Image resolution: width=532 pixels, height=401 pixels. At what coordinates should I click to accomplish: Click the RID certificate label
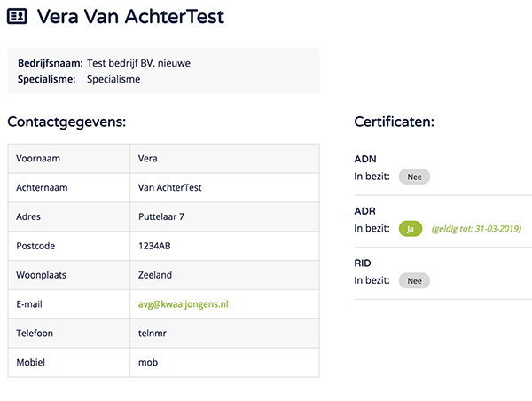[363, 263]
